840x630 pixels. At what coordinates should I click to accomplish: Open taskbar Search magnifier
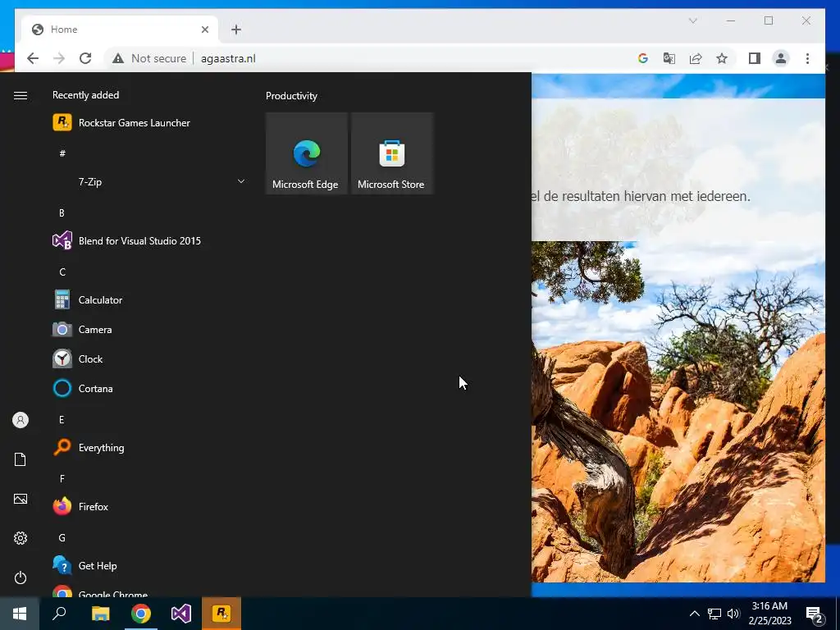(x=59, y=614)
